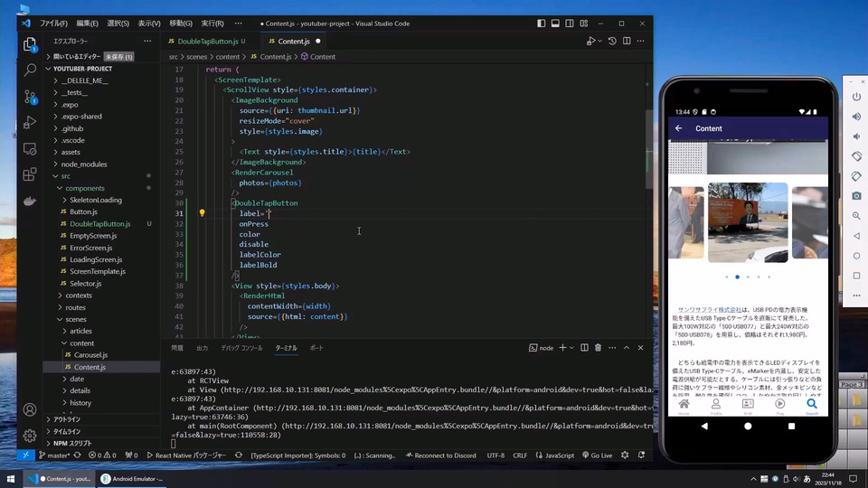
Task: Open emulator extended controls ellipsis
Action: click(x=856, y=296)
